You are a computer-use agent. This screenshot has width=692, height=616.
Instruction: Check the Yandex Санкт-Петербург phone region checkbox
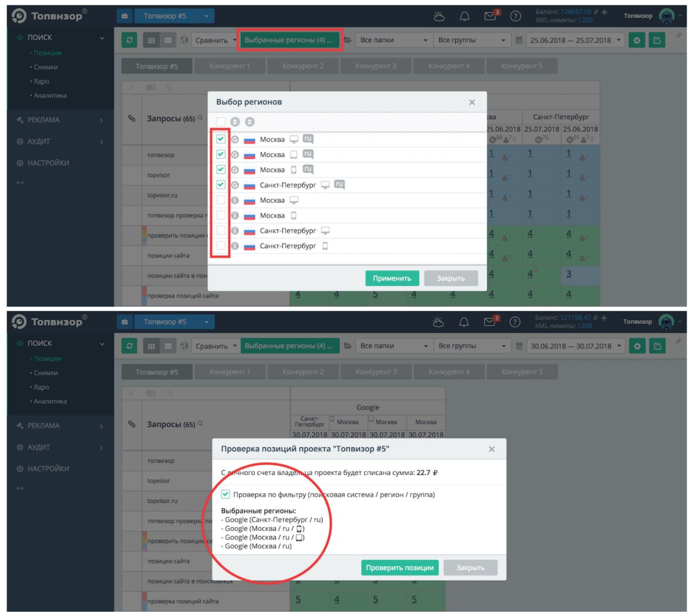[x=221, y=245]
